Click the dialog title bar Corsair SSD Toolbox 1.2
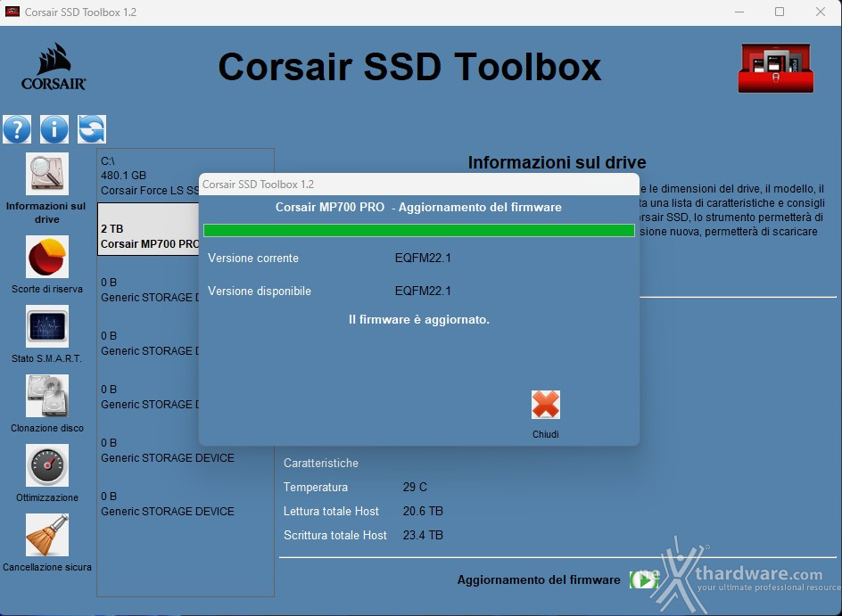Image resolution: width=842 pixels, height=616 pixels. 419,185
